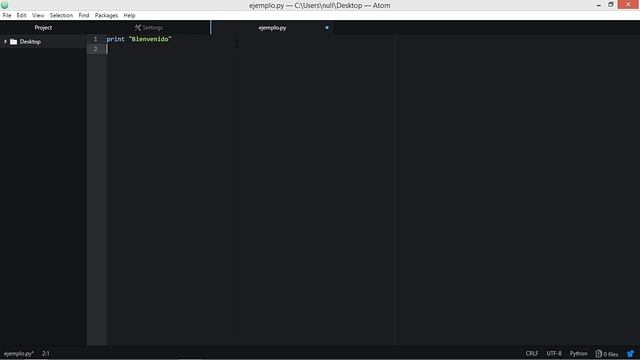Click line number 1 in gutter
The width and height of the screenshot is (640, 360).
[96, 39]
